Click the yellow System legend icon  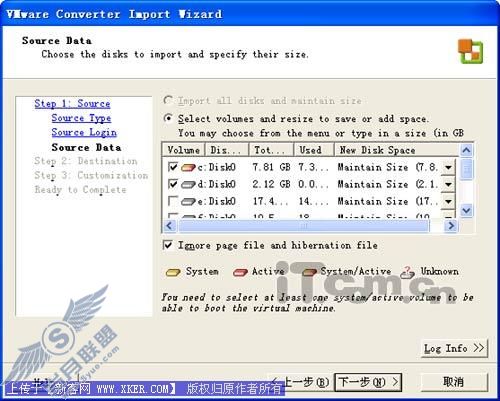[x=173, y=272]
